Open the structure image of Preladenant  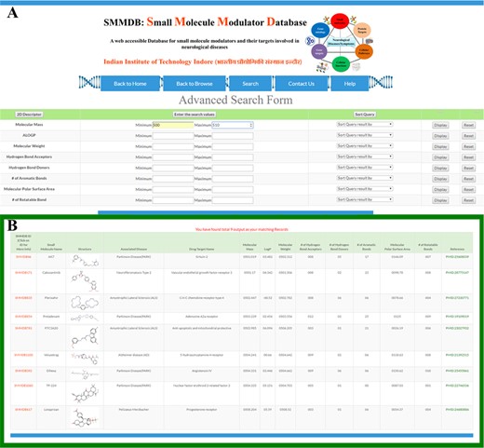[85, 319]
